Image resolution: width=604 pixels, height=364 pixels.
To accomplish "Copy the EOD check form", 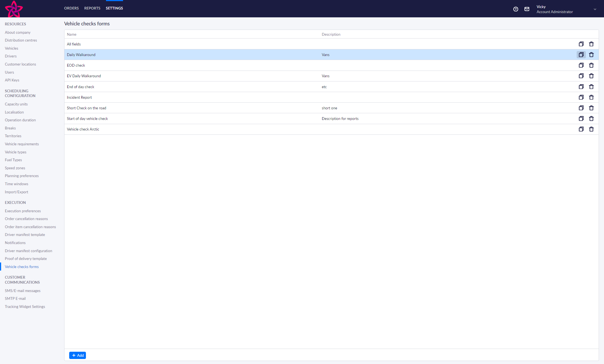I will click(x=581, y=65).
